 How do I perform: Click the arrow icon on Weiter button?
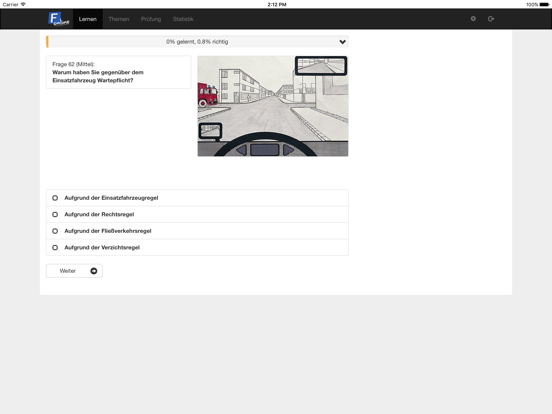[94, 271]
